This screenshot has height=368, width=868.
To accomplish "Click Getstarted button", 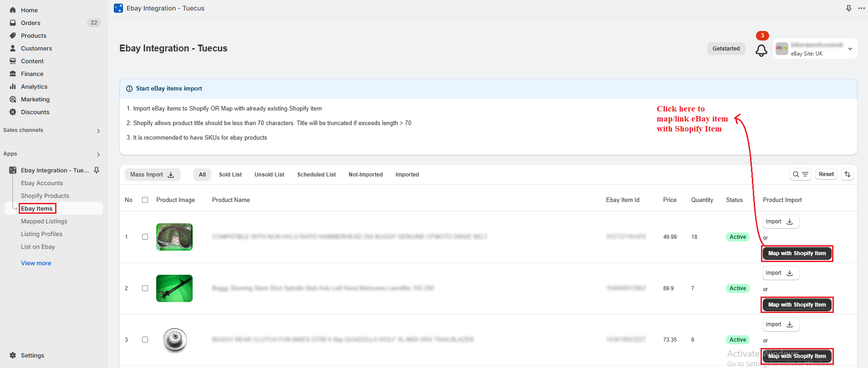I will (x=726, y=49).
